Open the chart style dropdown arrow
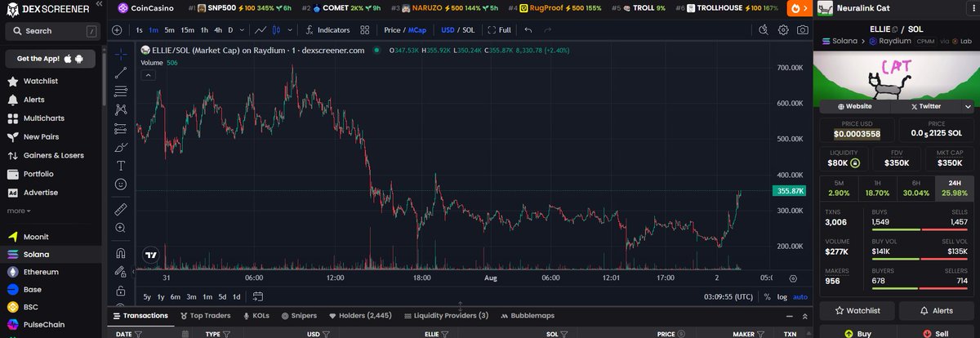Image resolution: width=980 pixels, height=338 pixels. (288, 30)
